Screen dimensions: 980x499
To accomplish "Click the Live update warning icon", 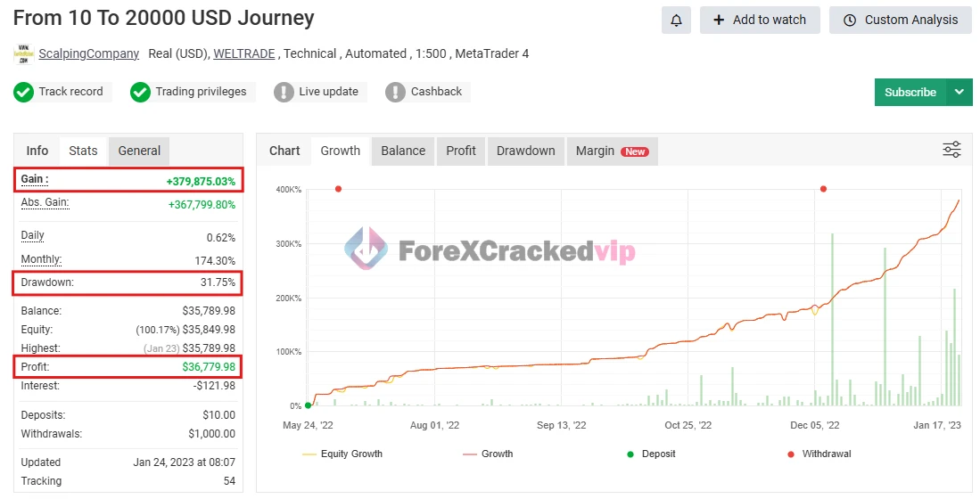I will coord(284,92).
